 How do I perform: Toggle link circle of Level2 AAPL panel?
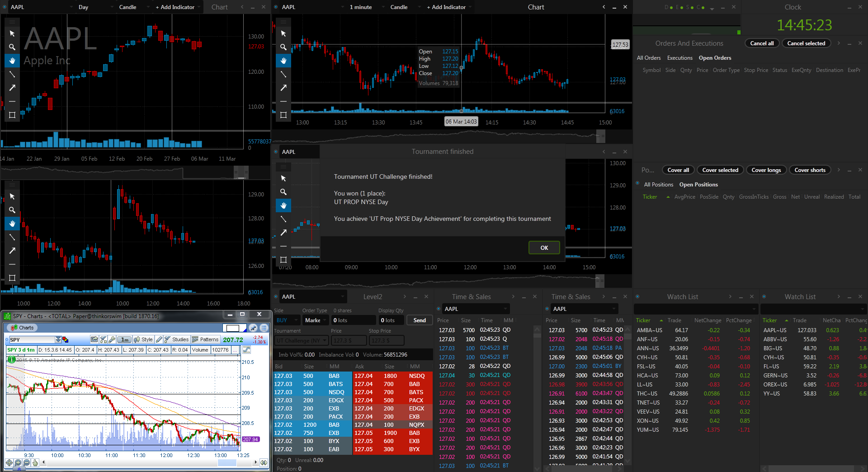(x=276, y=296)
